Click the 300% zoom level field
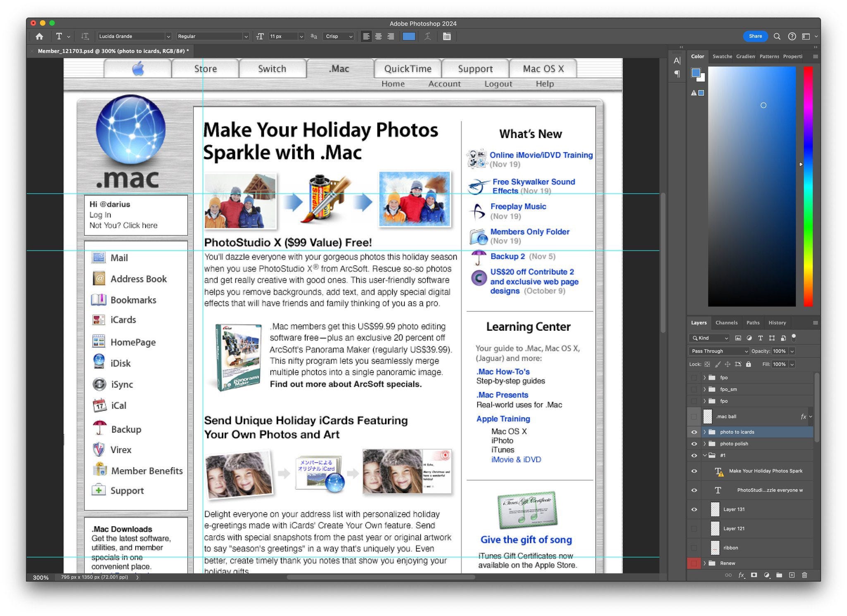This screenshot has width=847, height=616. tap(41, 578)
